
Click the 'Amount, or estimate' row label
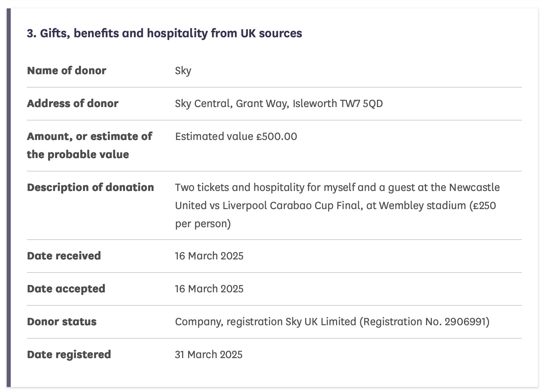click(x=89, y=145)
